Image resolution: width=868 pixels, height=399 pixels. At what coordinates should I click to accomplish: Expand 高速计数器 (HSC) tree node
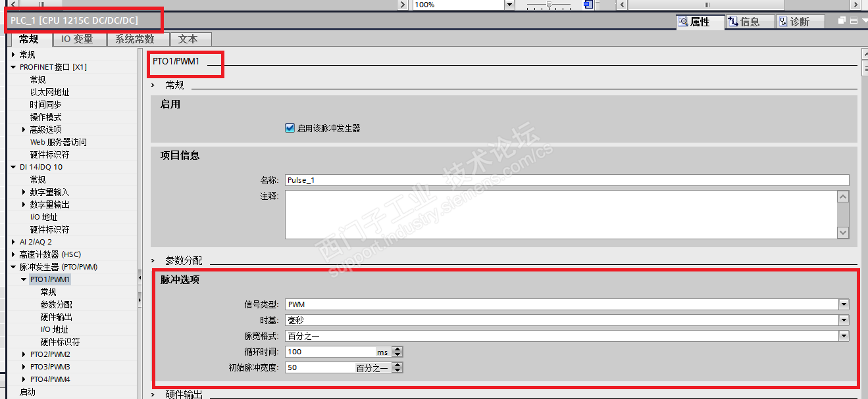tap(14, 254)
